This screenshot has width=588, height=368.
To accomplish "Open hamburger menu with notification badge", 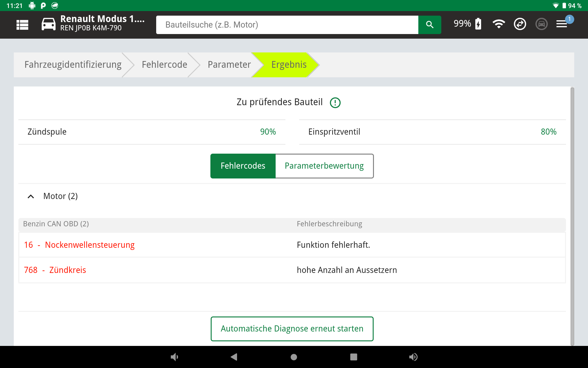I will [562, 24].
